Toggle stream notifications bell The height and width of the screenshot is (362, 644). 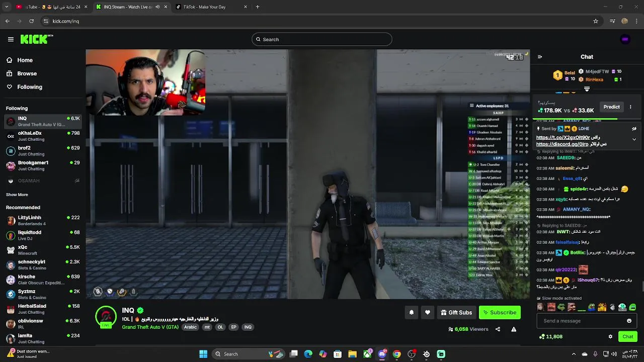click(412, 312)
